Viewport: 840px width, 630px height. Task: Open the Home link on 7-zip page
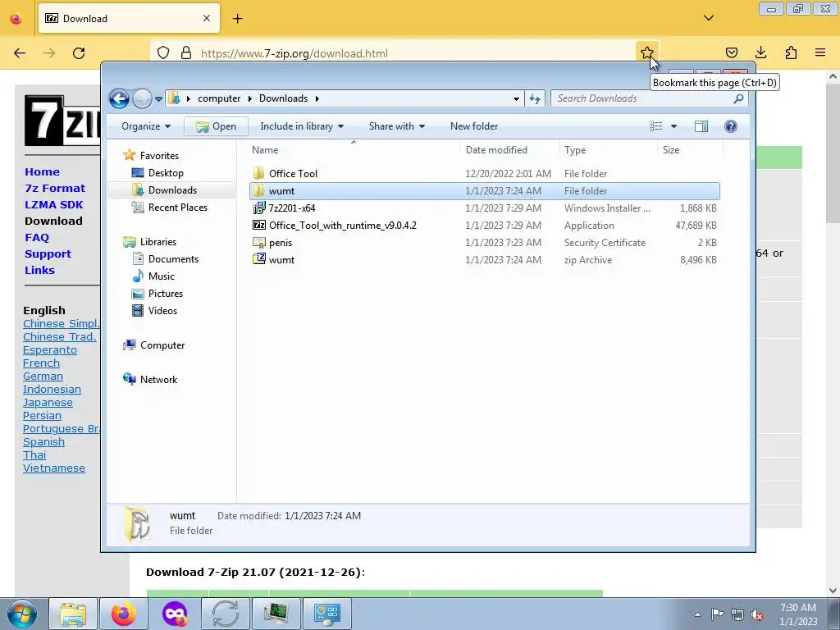(43, 172)
